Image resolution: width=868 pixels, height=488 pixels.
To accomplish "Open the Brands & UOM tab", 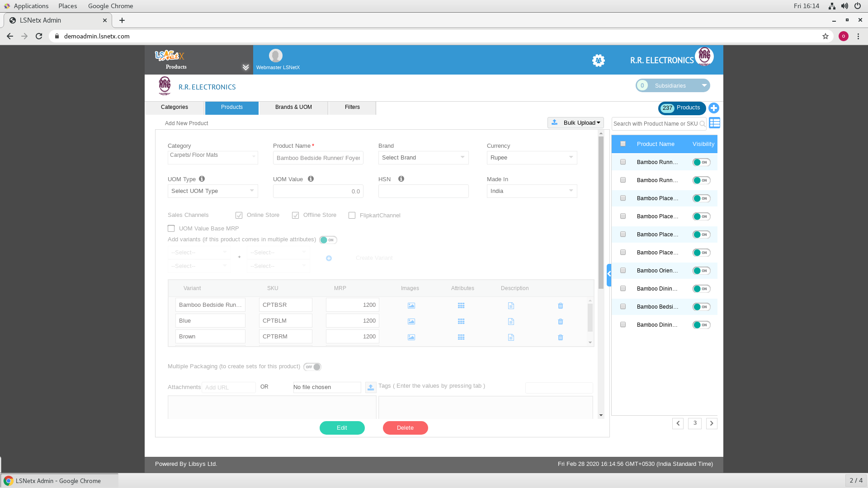I will 293,108.
